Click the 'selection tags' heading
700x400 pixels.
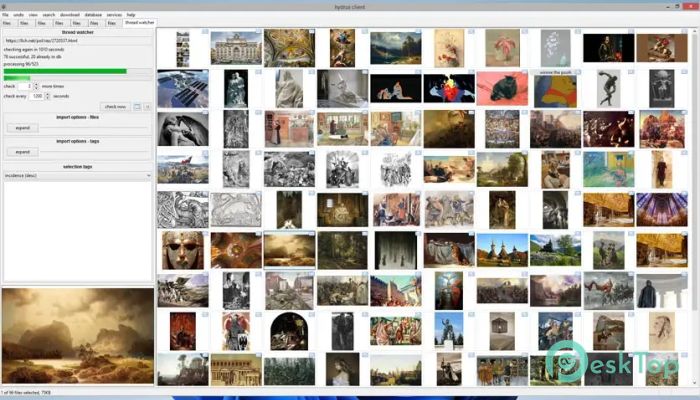(x=78, y=167)
